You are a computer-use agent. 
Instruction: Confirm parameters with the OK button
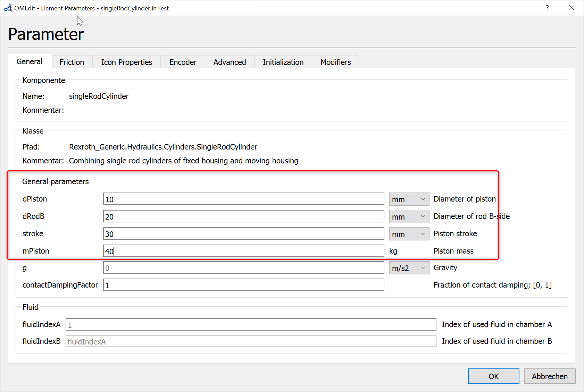[493, 376]
